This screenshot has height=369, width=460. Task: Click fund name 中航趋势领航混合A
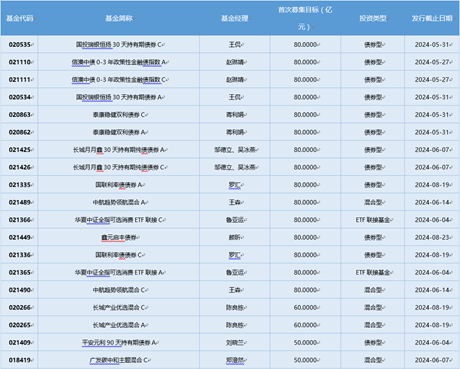click(119, 202)
